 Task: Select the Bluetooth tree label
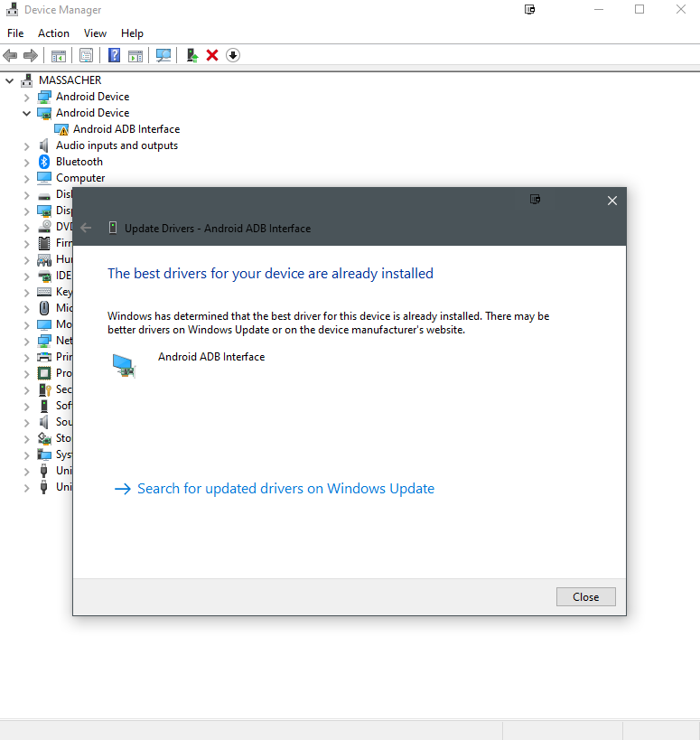click(79, 162)
